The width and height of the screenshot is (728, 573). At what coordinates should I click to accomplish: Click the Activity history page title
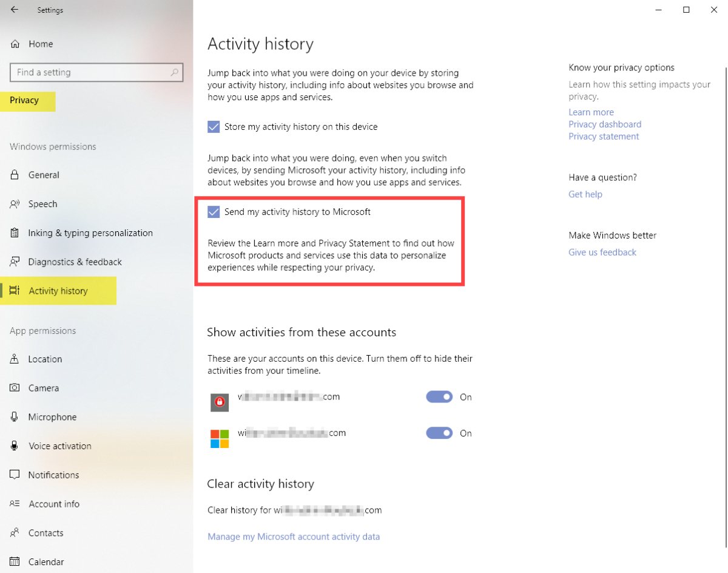point(260,44)
